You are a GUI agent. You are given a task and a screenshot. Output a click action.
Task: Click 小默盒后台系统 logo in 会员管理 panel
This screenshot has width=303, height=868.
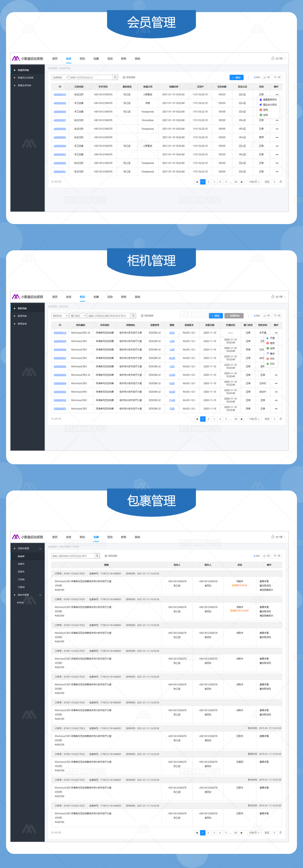27,59
